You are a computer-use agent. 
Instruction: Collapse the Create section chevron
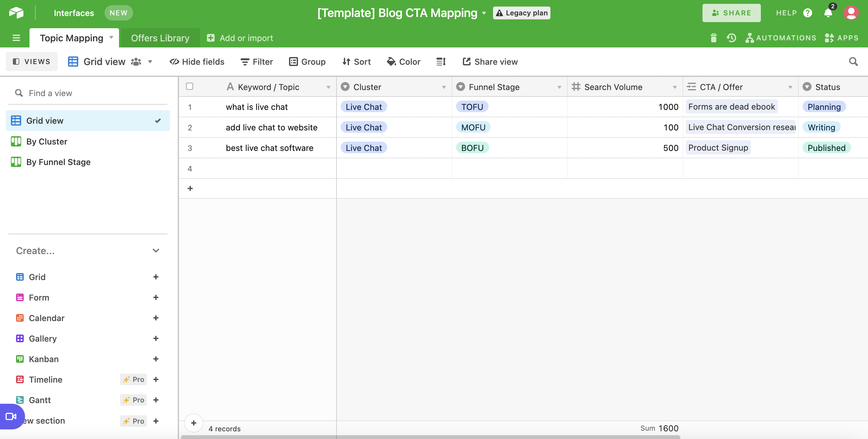[x=156, y=251]
